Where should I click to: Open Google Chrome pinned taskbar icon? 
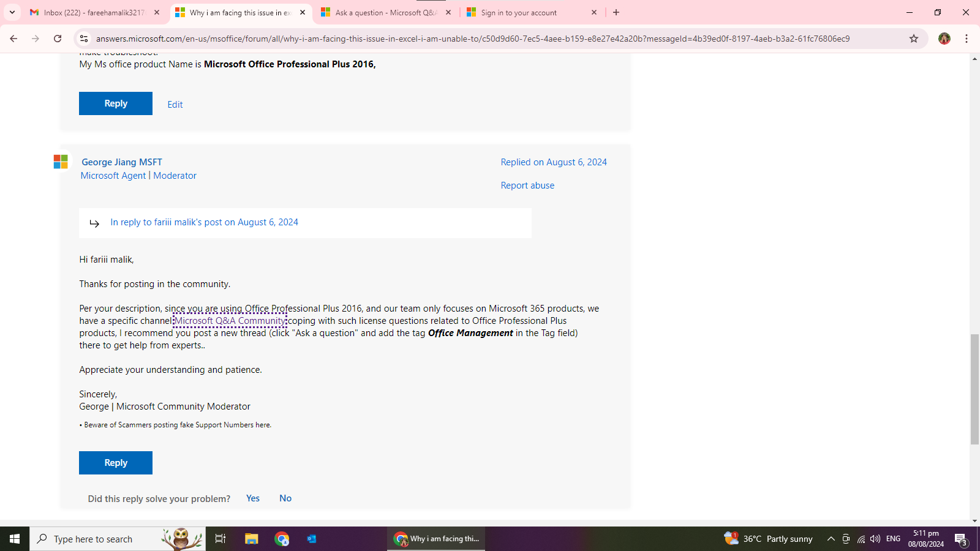282,539
